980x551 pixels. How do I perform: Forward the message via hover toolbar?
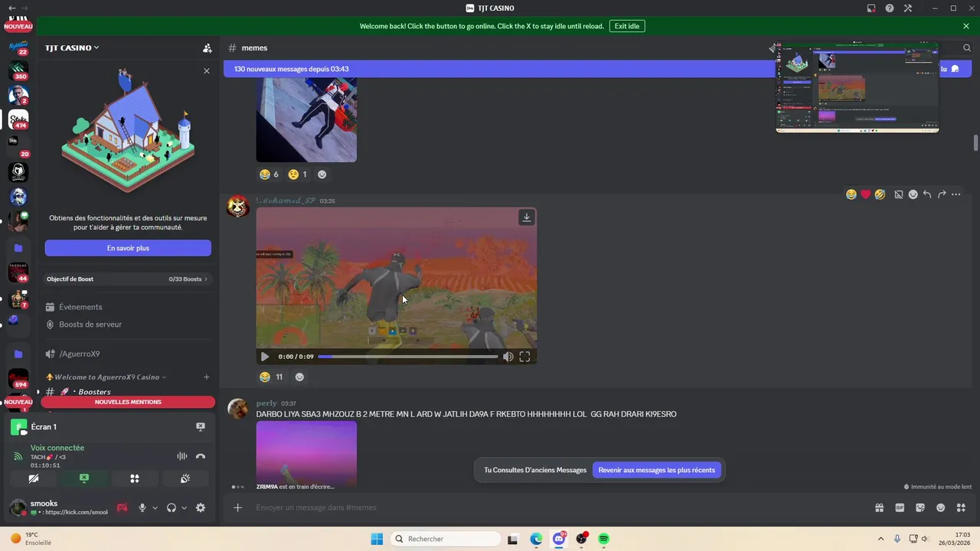[942, 194]
